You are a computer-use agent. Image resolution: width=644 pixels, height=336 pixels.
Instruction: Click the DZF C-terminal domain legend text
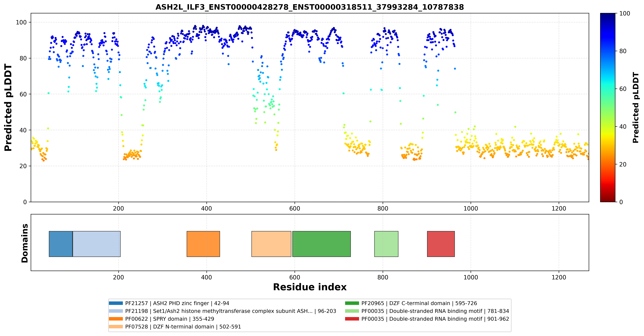pyautogui.click(x=419, y=303)
